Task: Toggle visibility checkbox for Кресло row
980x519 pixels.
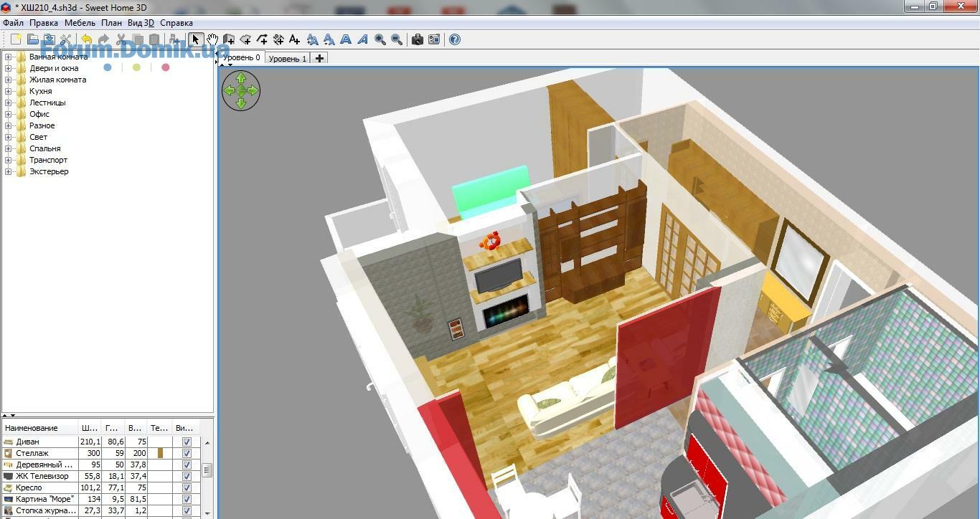Action: [x=187, y=488]
